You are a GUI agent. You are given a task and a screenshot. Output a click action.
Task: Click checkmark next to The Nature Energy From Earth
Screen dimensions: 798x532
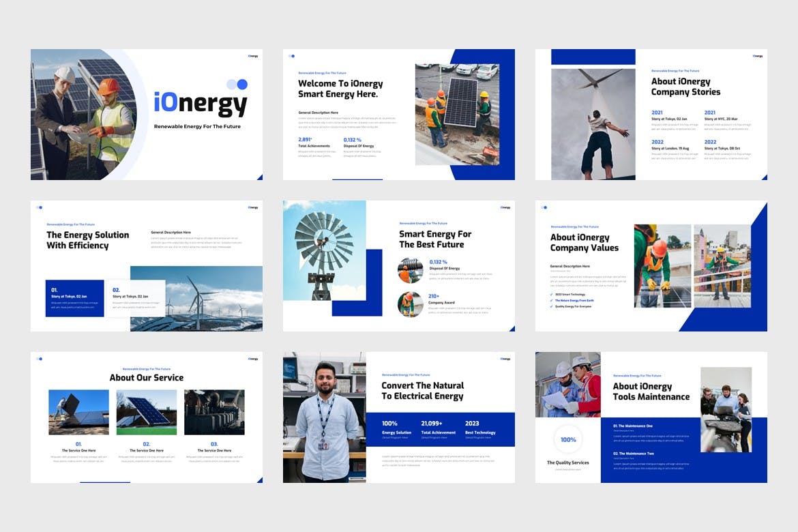[x=552, y=301]
